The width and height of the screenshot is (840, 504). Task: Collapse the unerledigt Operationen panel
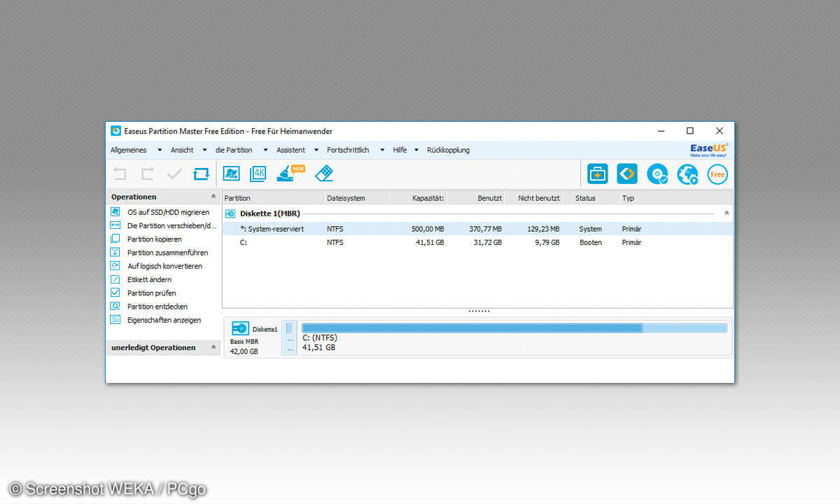213,348
